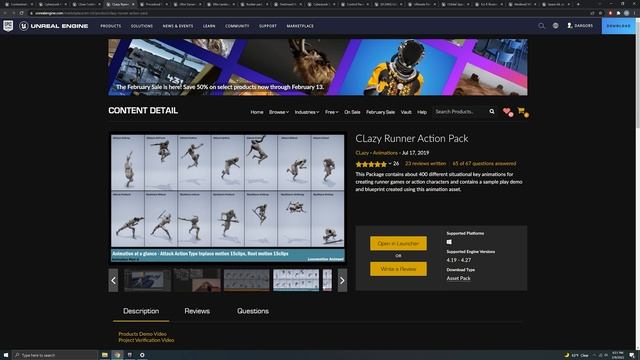
Task: Open the user account menu
Action: (580, 26)
